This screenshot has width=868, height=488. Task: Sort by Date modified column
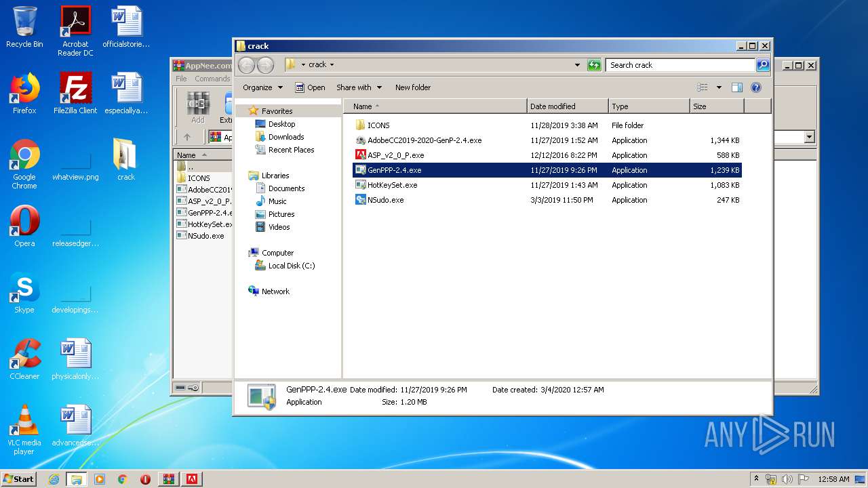tap(568, 106)
